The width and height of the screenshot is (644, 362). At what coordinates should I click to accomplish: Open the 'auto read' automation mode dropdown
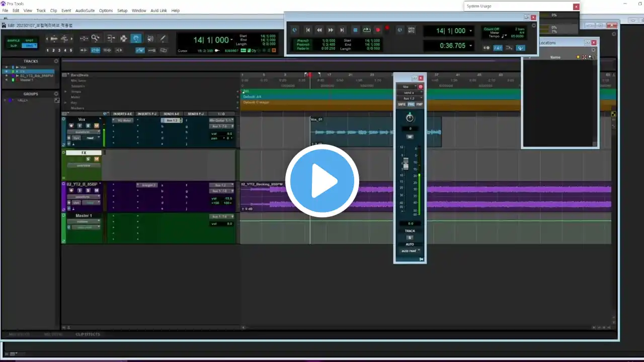[410, 250]
